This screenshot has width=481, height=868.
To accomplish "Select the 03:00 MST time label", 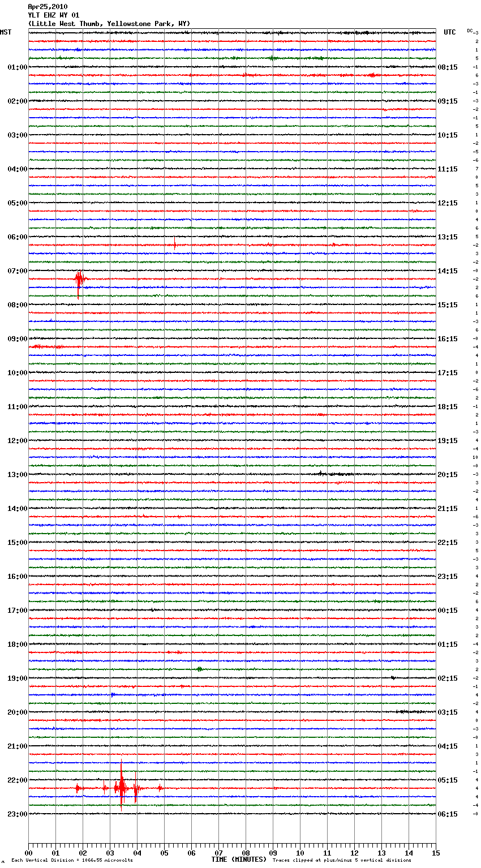I will (x=18, y=135).
